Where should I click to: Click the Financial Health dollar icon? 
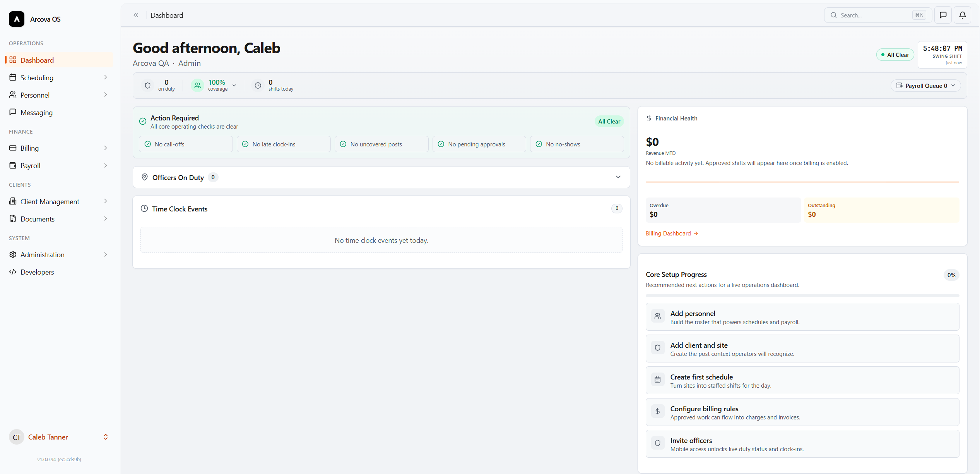(x=649, y=118)
